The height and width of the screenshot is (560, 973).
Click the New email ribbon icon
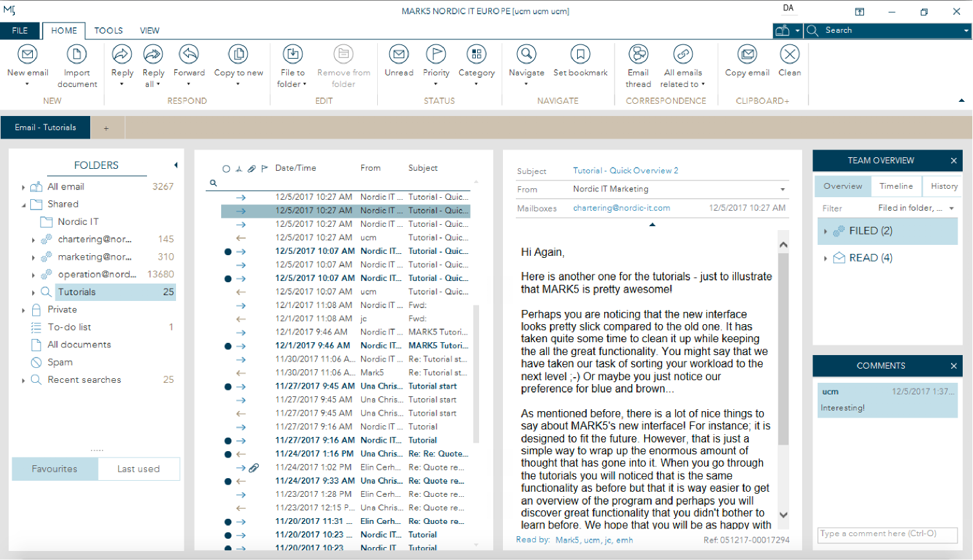pos(28,54)
